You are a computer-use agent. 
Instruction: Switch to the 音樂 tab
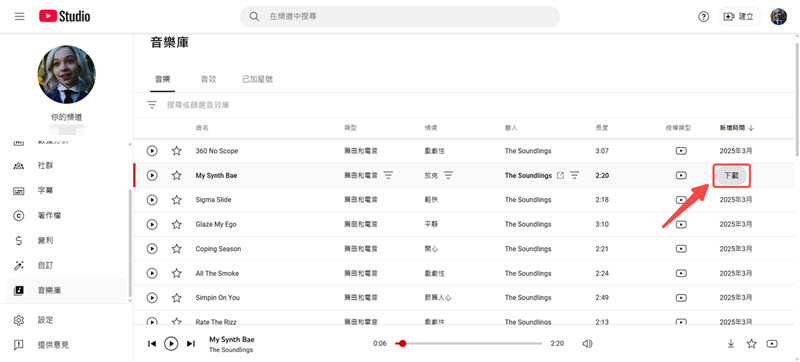162,80
